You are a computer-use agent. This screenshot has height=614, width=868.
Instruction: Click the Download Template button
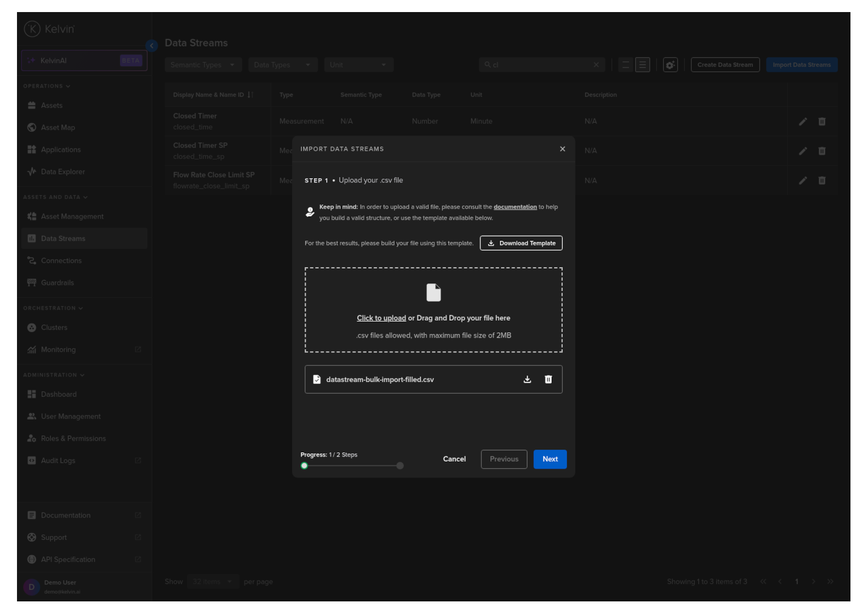coord(521,243)
